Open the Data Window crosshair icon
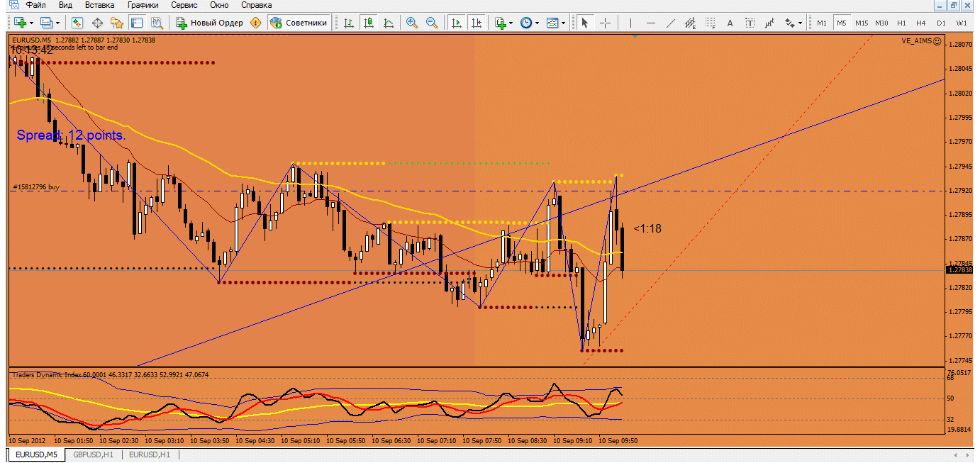980x463 pixels. (x=98, y=23)
